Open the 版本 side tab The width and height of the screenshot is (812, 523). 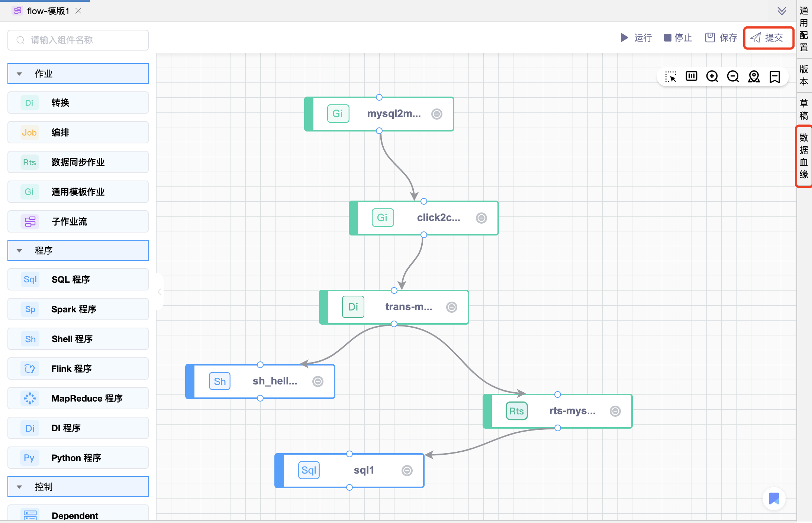pyautogui.click(x=804, y=75)
